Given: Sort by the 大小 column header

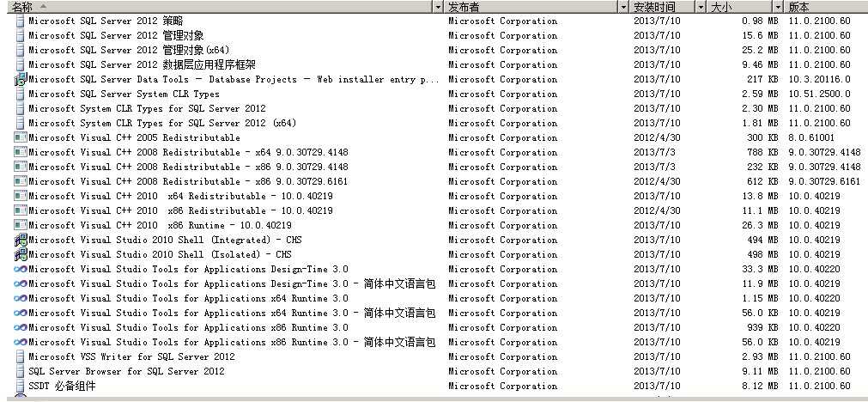Looking at the screenshot, I should coord(741,7).
